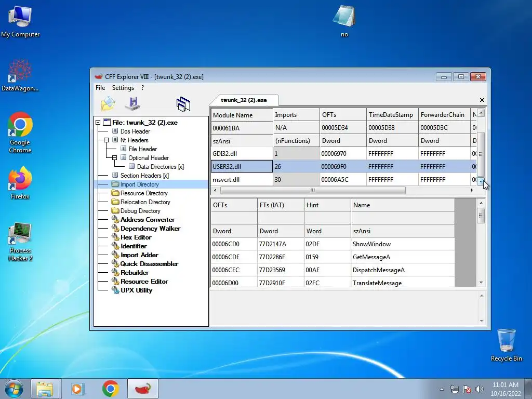Collapse the File: twunk_32 (2).exe root node
Screen dimensions: 532x399
98,123
